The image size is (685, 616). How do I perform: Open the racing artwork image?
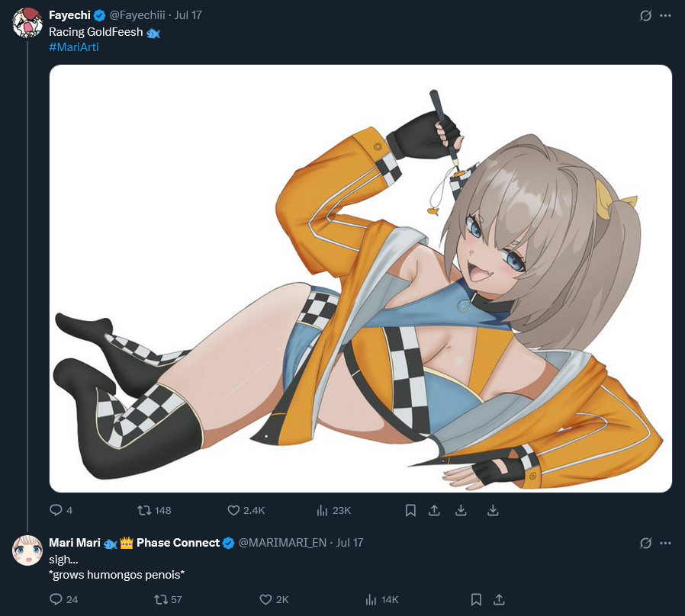(x=360, y=278)
